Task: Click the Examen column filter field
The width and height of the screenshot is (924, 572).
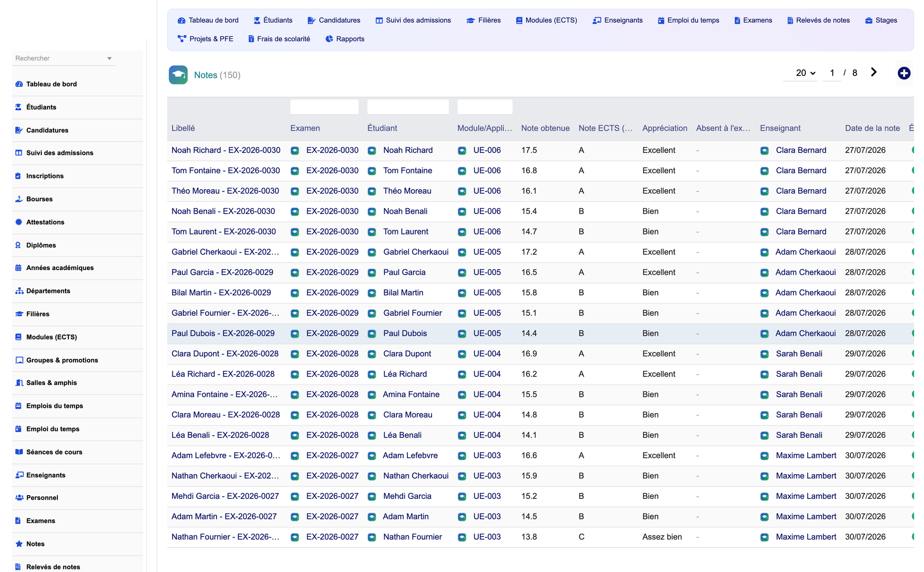Action: [324, 107]
